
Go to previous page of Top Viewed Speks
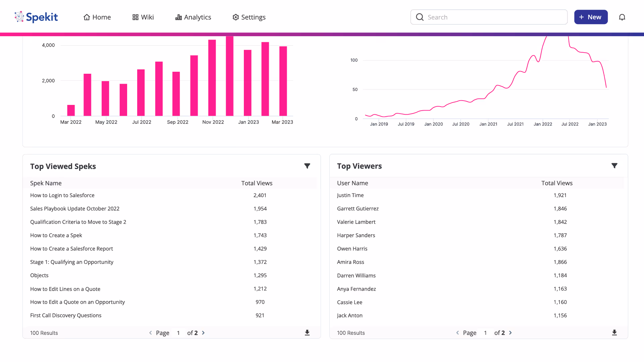pyautogui.click(x=150, y=333)
